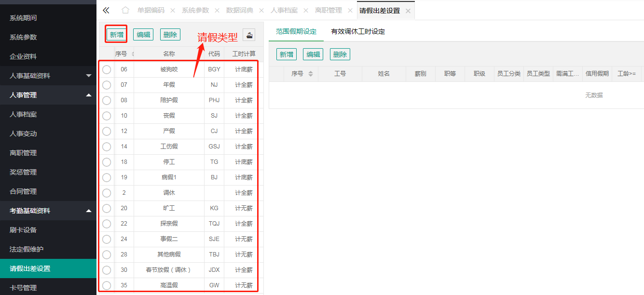The image size is (644, 295).
Task: Collapse the 考勤基础资料 sidebar section
Action: point(88,211)
